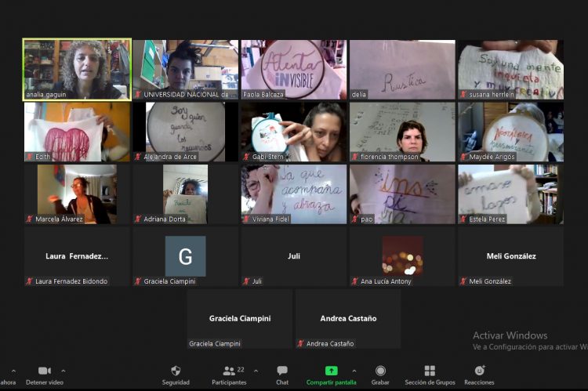Start recording with Grabar
Image resolution: width=588 pixels, height=391 pixels.
pos(380,371)
